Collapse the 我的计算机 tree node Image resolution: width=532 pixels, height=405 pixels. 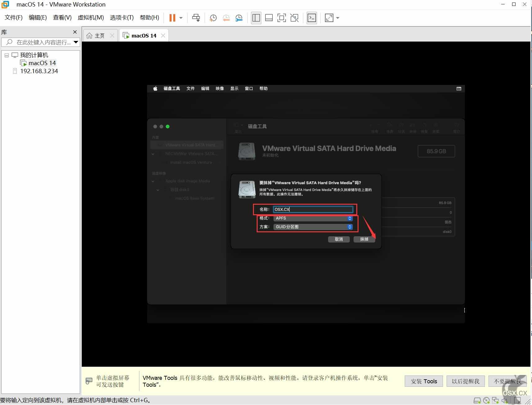pyautogui.click(x=7, y=55)
